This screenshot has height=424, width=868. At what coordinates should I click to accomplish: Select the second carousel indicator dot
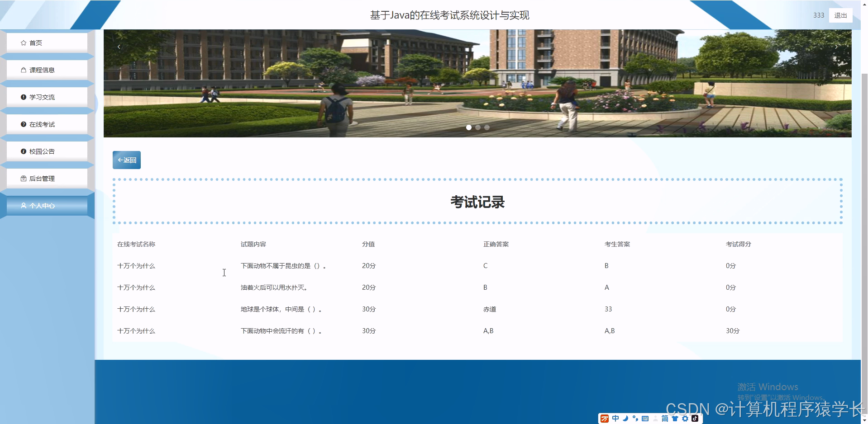pos(478,127)
